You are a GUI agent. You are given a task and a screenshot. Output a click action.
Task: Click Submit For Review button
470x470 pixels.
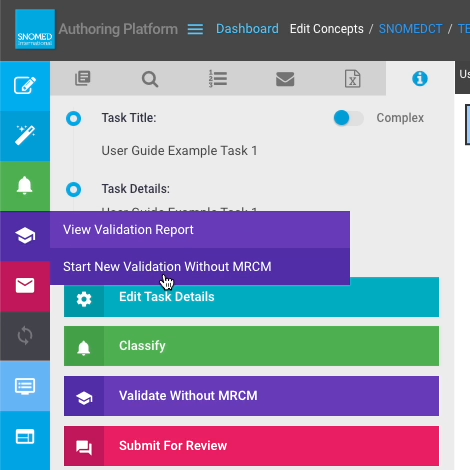251,446
